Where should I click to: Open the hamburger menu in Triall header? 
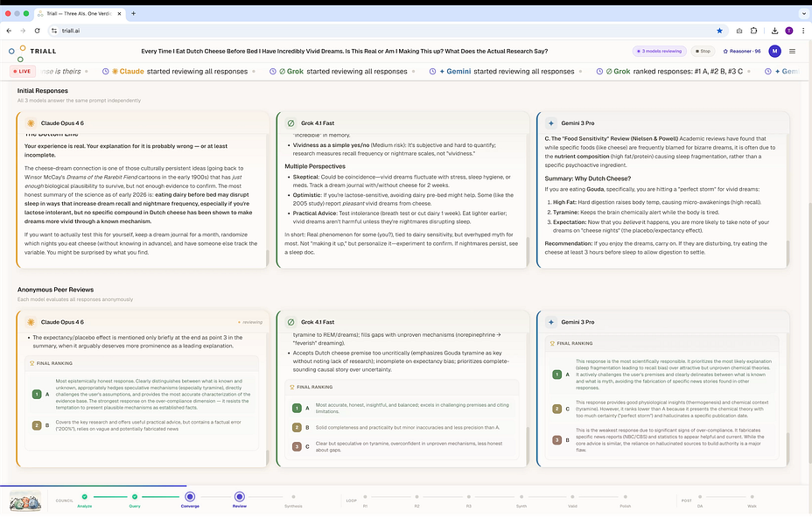(x=792, y=51)
